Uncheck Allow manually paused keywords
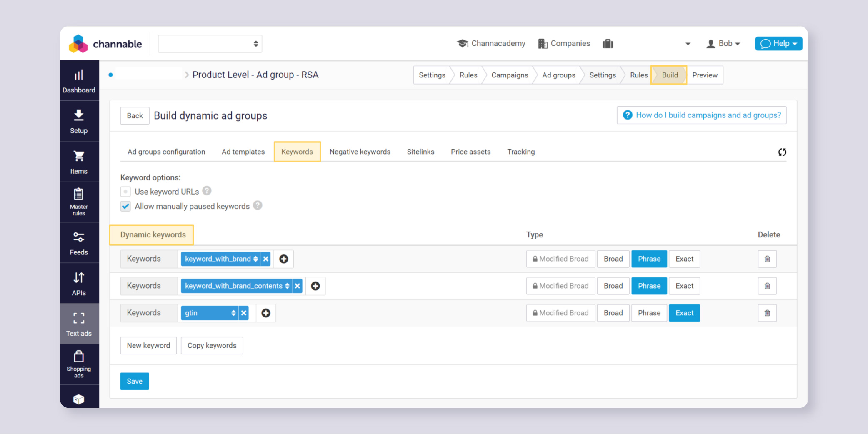 125,206
